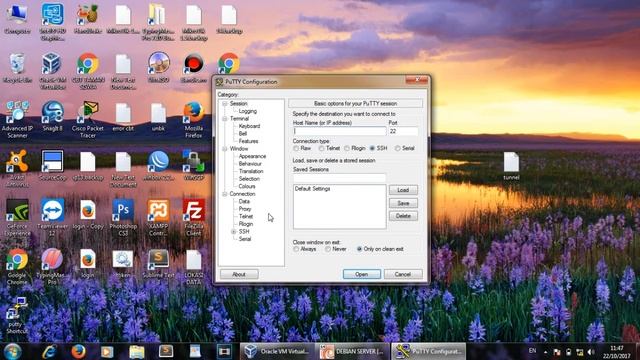
Task: Select the Raw connection type
Action: click(x=296, y=148)
